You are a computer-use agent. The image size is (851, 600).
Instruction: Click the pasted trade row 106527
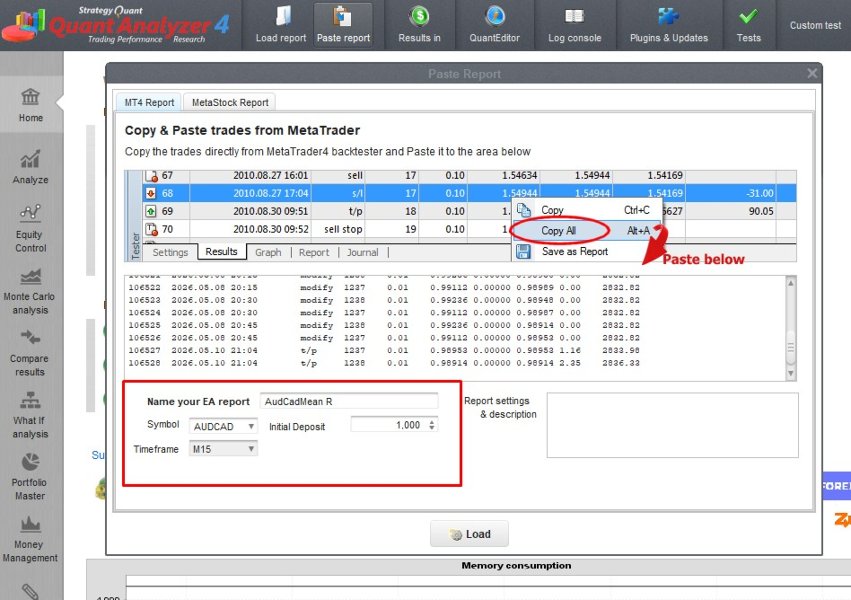384,350
